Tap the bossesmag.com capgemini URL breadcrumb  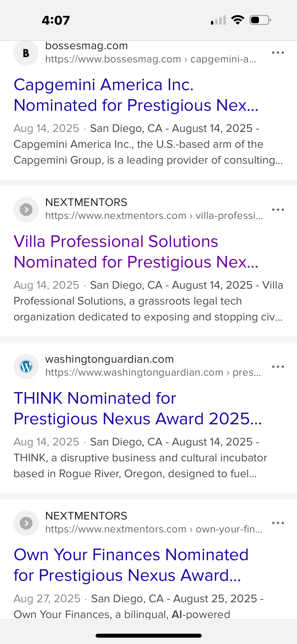pos(150,59)
